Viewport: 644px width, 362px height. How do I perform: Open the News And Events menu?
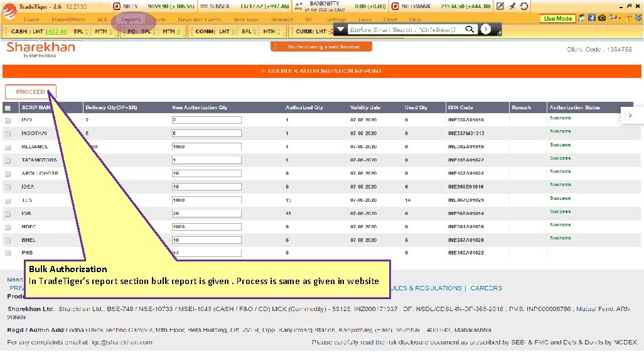[200, 19]
